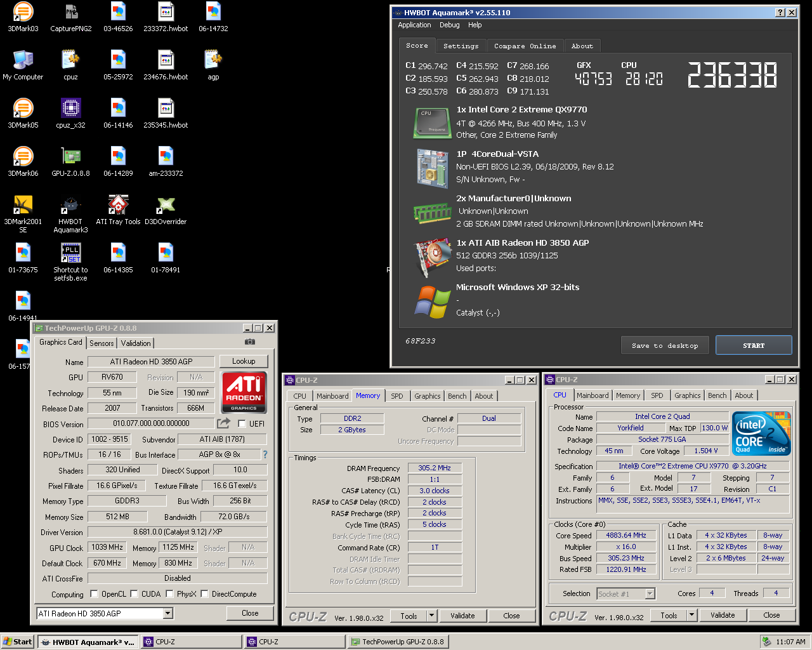
Task: Open the Help menu in Aquamark
Action: (x=475, y=25)
